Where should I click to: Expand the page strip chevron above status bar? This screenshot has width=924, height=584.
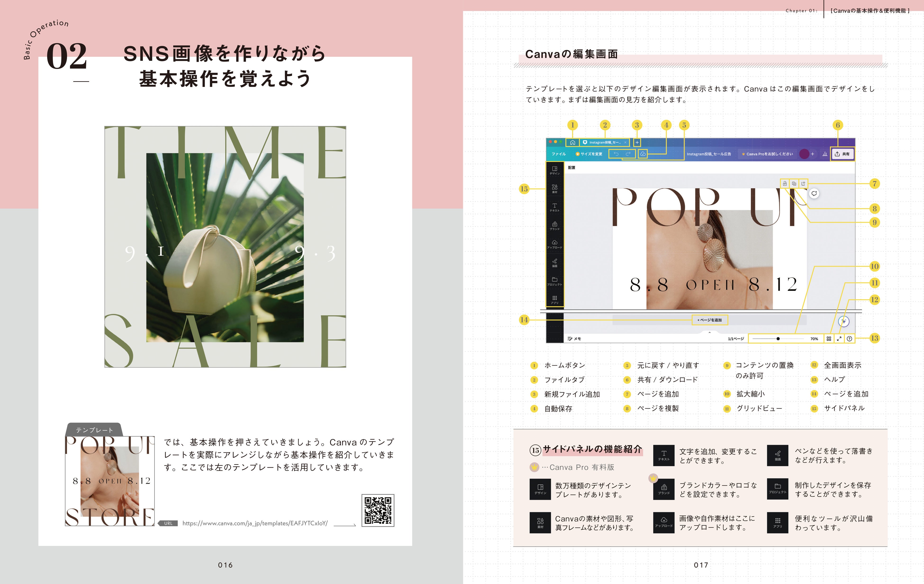tap(710, 332)
